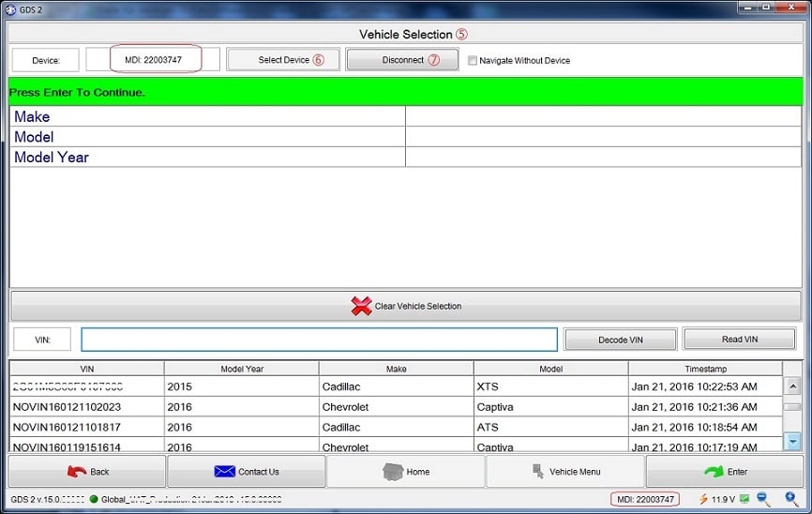This screenshot has width=812, height=514.
Task: Go to Home using house button
Action: click(405, 472)
